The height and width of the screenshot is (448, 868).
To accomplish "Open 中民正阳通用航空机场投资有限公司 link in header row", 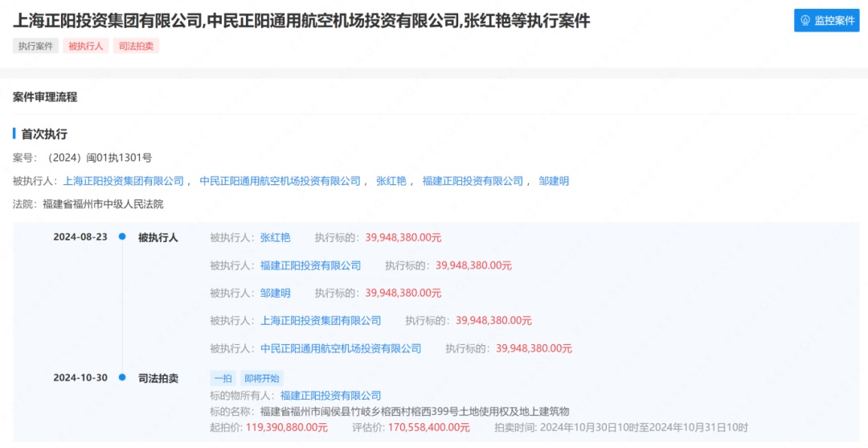I will tap(280, 180).
